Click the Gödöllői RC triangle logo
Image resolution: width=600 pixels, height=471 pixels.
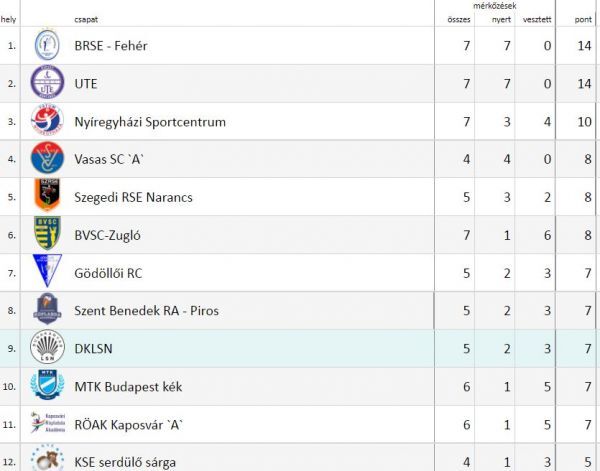tap(47, 271)
